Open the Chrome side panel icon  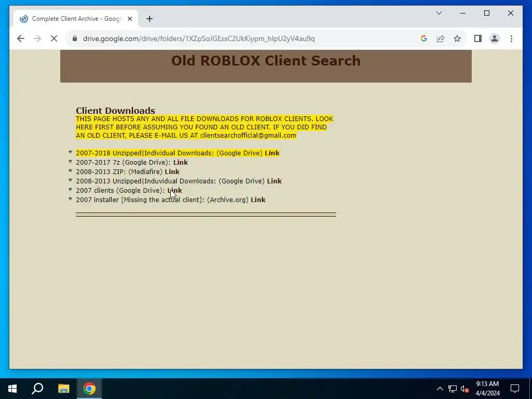point(478,38)
